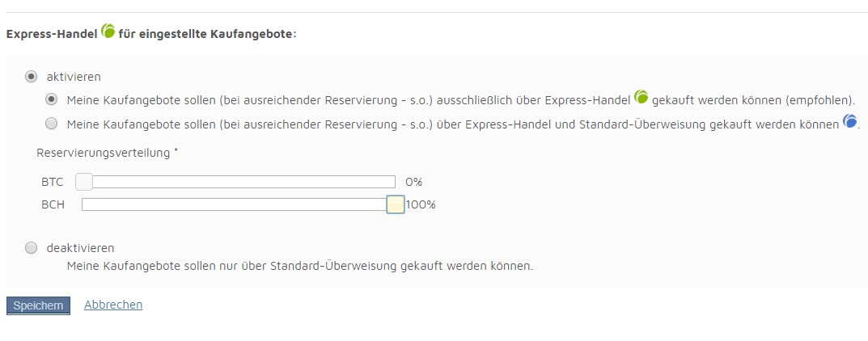Select the 'aktivieren' radio button
868x341 pixels.
click(x=32, y=77)
